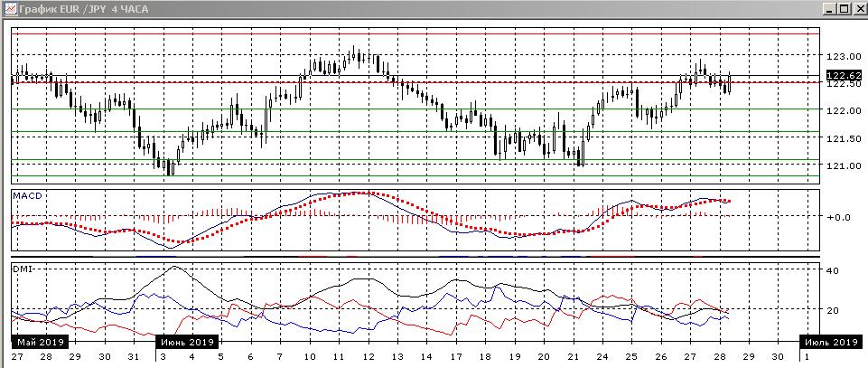Click the 122.50 price axis label
Screen dimensions: 868x368
click(x=843, y=84)
